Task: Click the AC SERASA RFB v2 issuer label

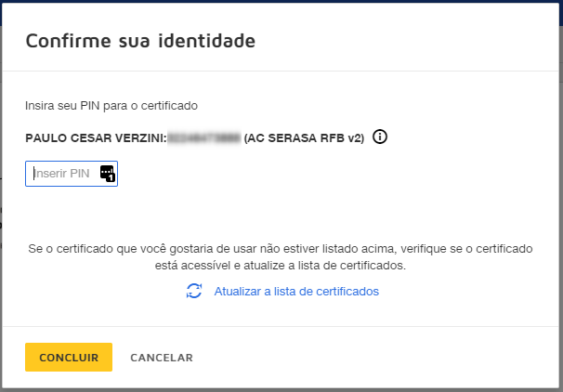Action: pos(304,137)
